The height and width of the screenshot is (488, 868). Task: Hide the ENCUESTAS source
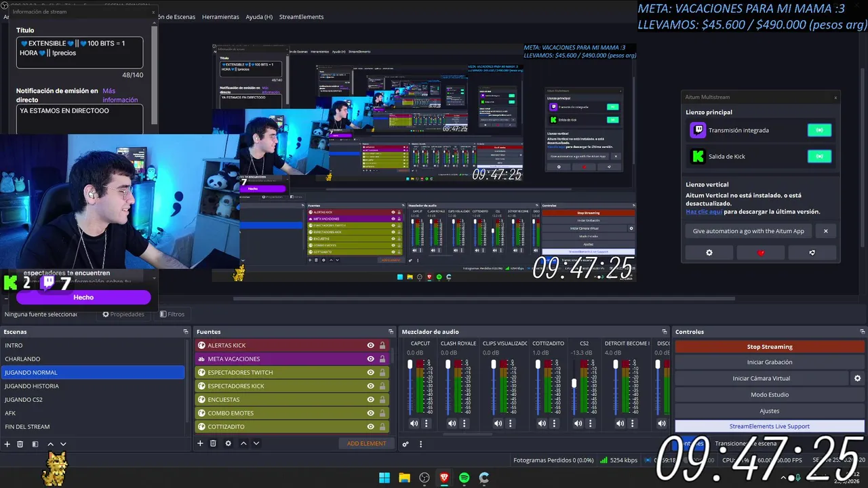click(370, 399)
